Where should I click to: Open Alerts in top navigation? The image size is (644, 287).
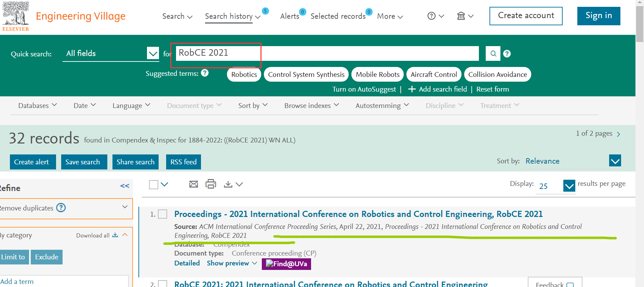(x=290, y=16)
